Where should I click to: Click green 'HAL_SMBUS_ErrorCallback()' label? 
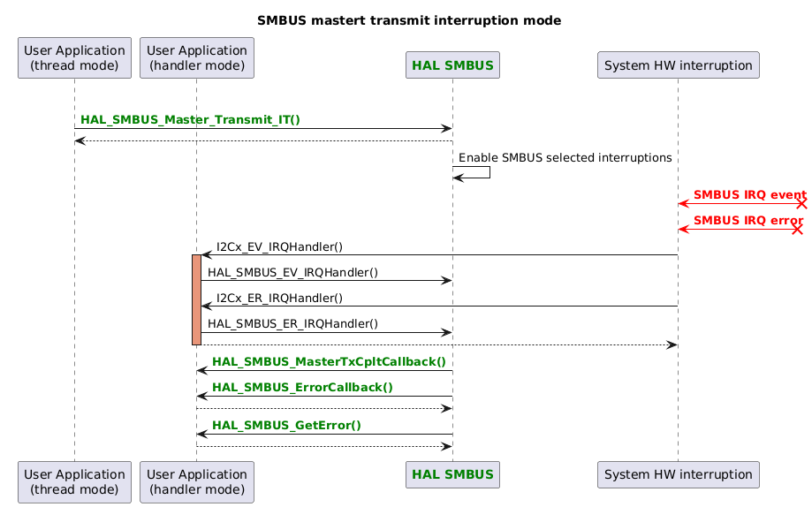pyautogui.click(x=302, y=388)
